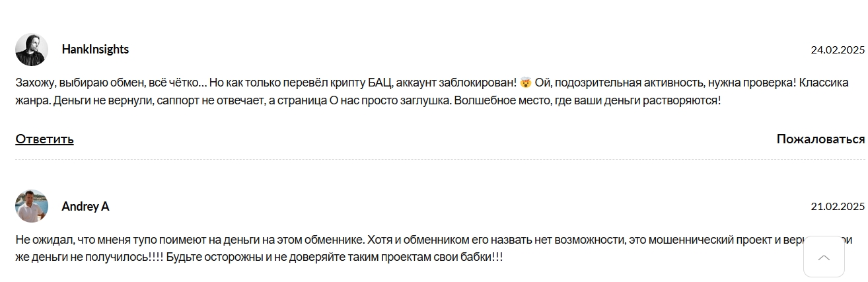Click the dashed separator between the reviews
The image size is (868, 282).
440,159
